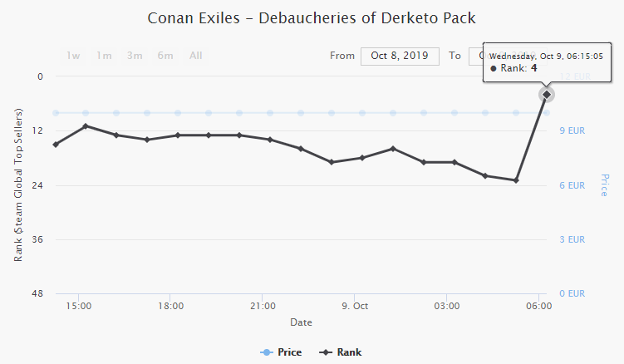Select the 1w zoom range button
Viewport: 624px width, 364px height.
[x=74, y=56]
